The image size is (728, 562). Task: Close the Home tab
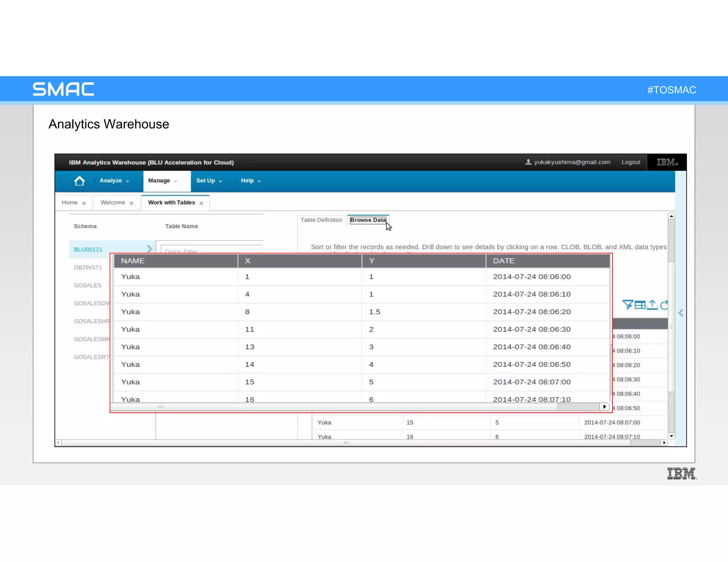click(84, 203)
